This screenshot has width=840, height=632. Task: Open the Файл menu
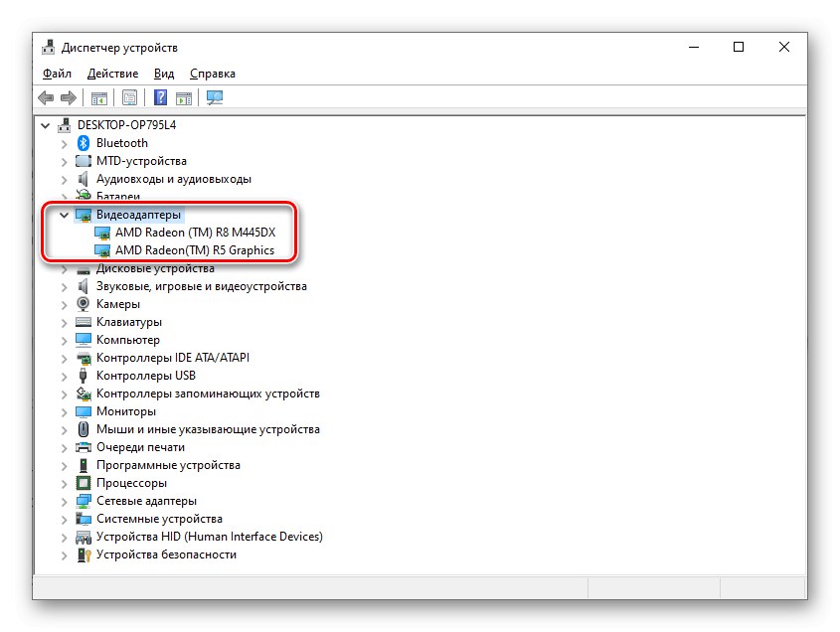57,74
